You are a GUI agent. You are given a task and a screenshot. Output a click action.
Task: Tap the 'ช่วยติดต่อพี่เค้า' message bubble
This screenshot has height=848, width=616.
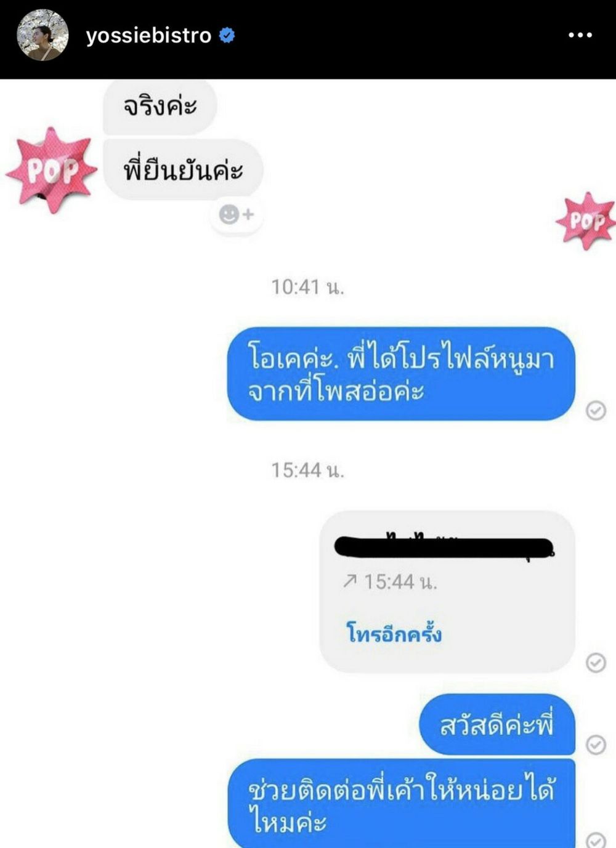pyautogui.click(x=402, y=804)
